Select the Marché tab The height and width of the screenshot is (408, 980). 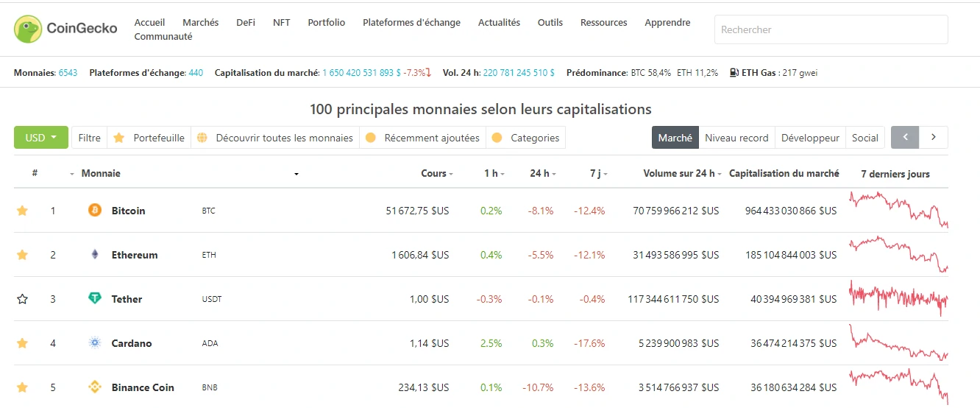(675, 138)
